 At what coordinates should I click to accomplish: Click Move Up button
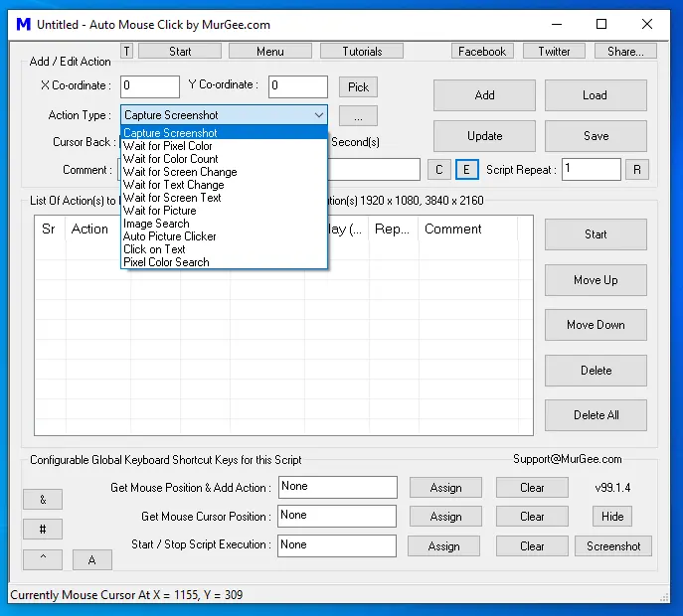(x=596, y=280)
